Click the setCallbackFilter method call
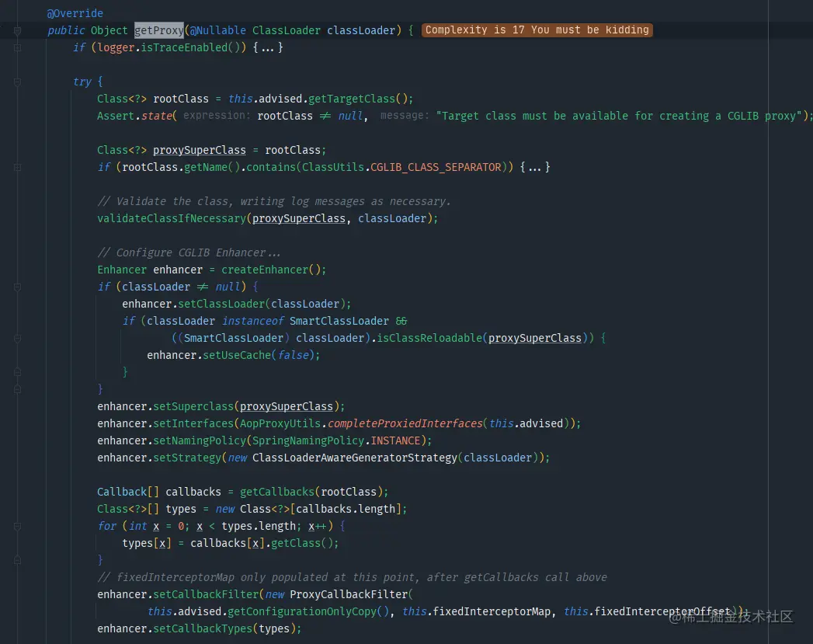Screen dimensions: 813x644 [x=205, y=595]
